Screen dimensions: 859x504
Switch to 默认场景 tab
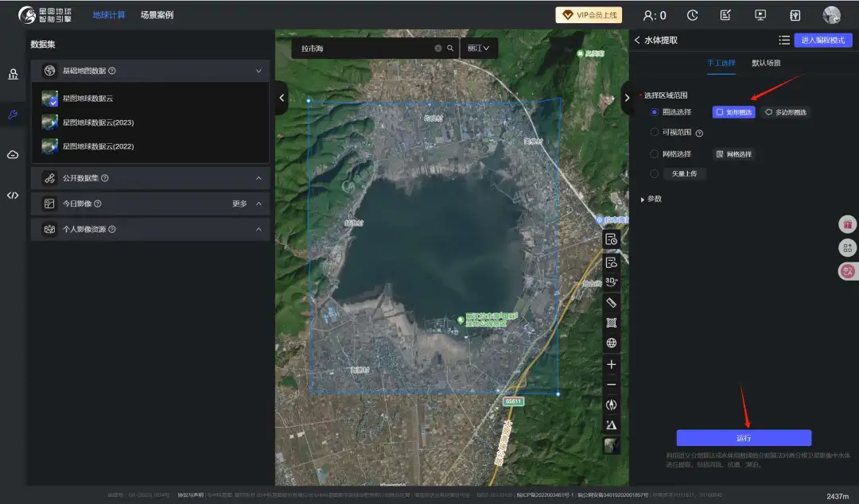point(766,63)
